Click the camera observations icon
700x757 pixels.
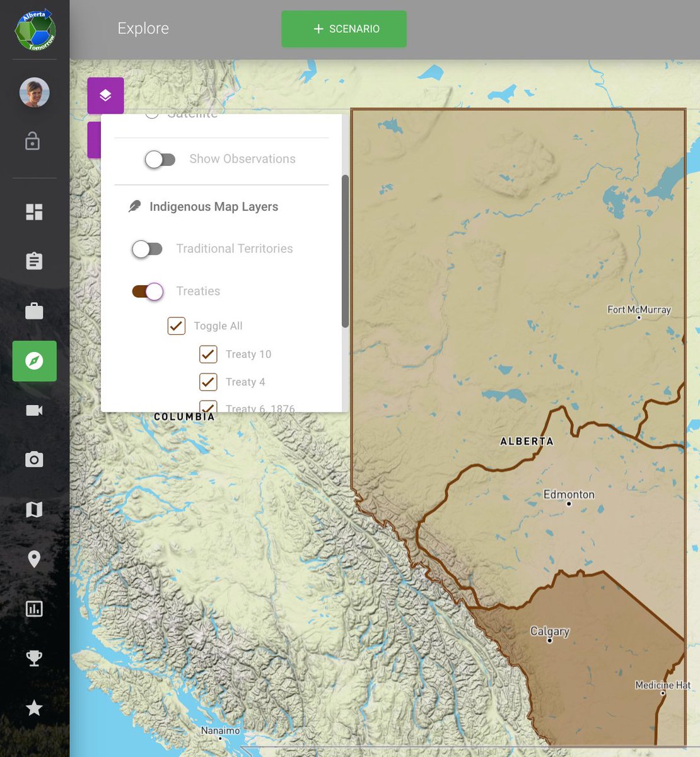[34, 459]
